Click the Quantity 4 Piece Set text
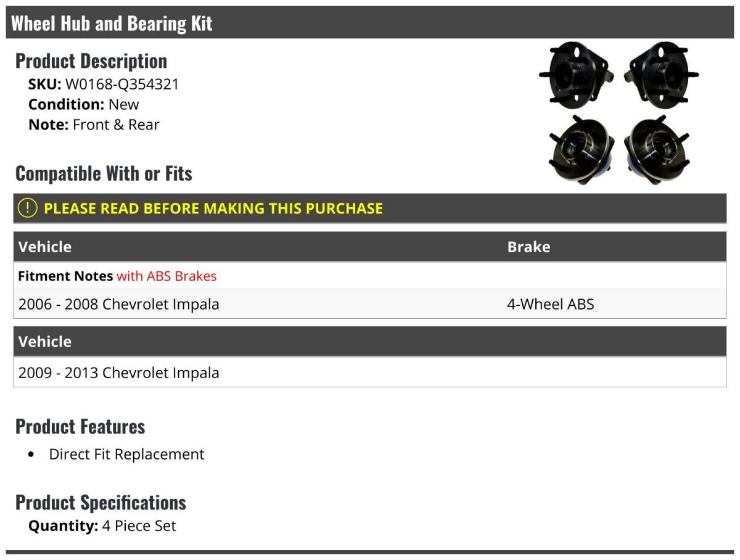This screenshot has height=560, width=740. point(102,526)
